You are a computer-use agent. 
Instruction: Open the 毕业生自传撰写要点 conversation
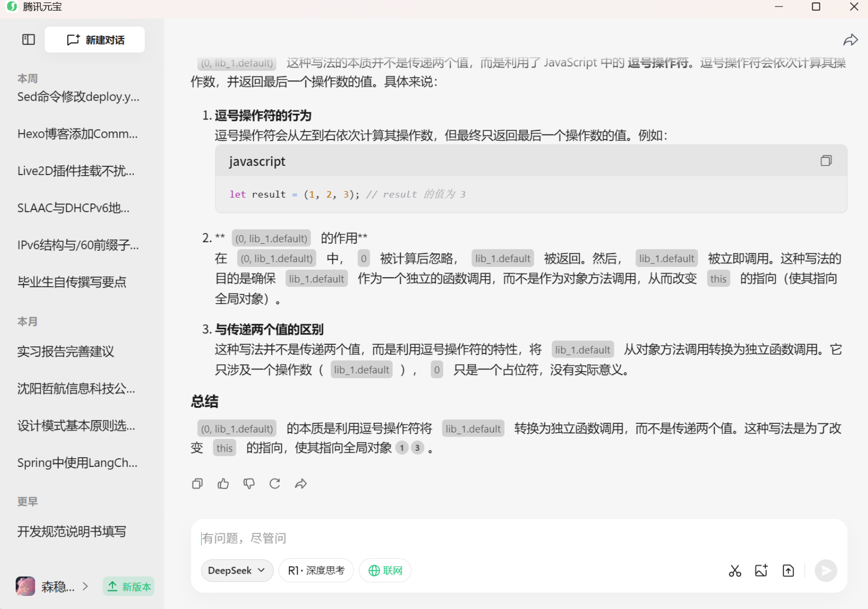(x=72, y=282)
